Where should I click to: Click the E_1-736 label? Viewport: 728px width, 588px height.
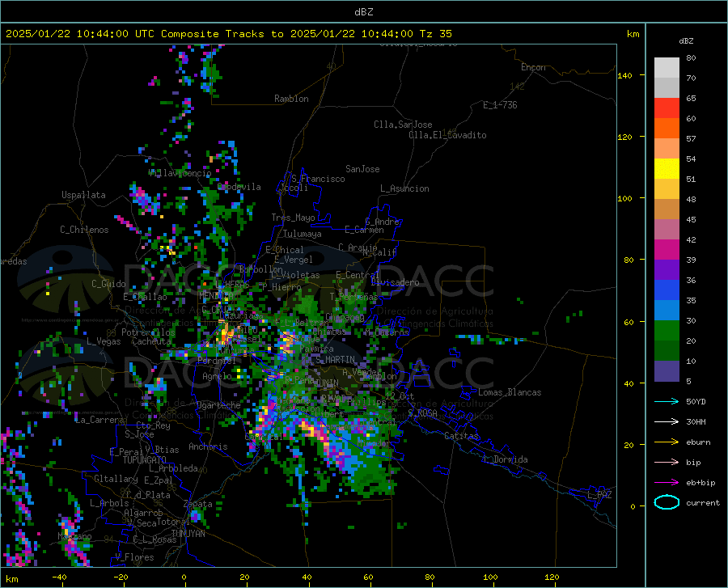(500, 105)
